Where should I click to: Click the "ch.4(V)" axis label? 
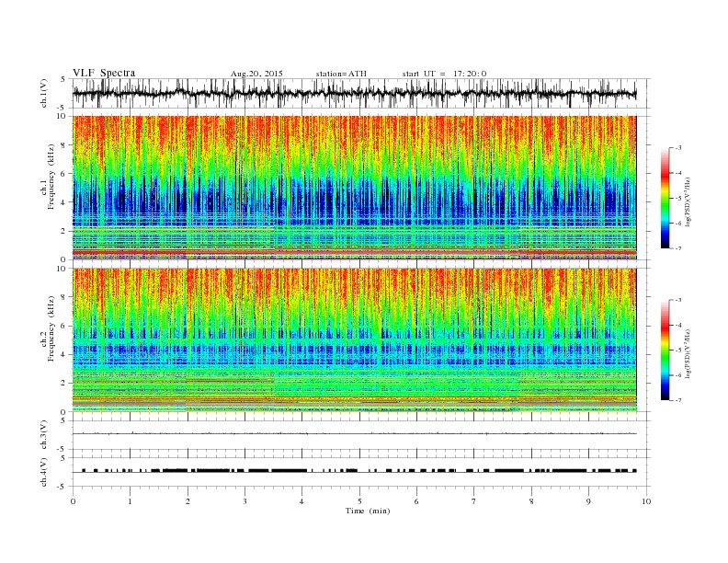tap(44, 472)
